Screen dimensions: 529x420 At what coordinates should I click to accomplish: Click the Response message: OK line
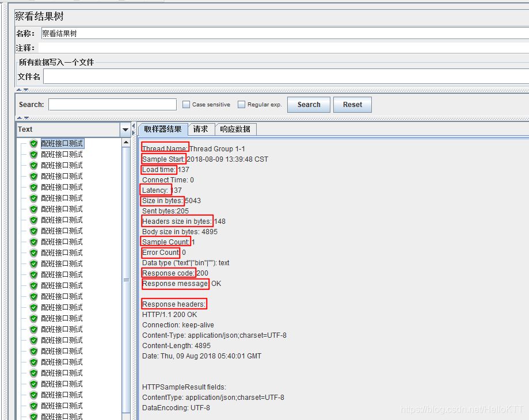click(182, 284)
